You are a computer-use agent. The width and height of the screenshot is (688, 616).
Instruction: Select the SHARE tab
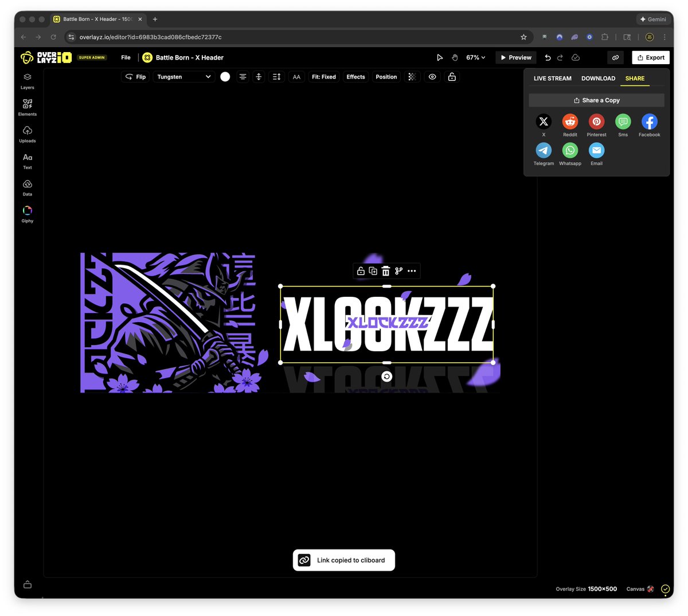tap(635, 79)
